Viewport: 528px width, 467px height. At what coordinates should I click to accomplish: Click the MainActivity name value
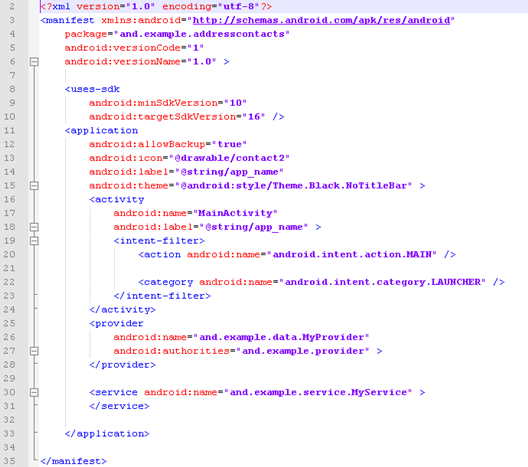(x=235, y=213)
